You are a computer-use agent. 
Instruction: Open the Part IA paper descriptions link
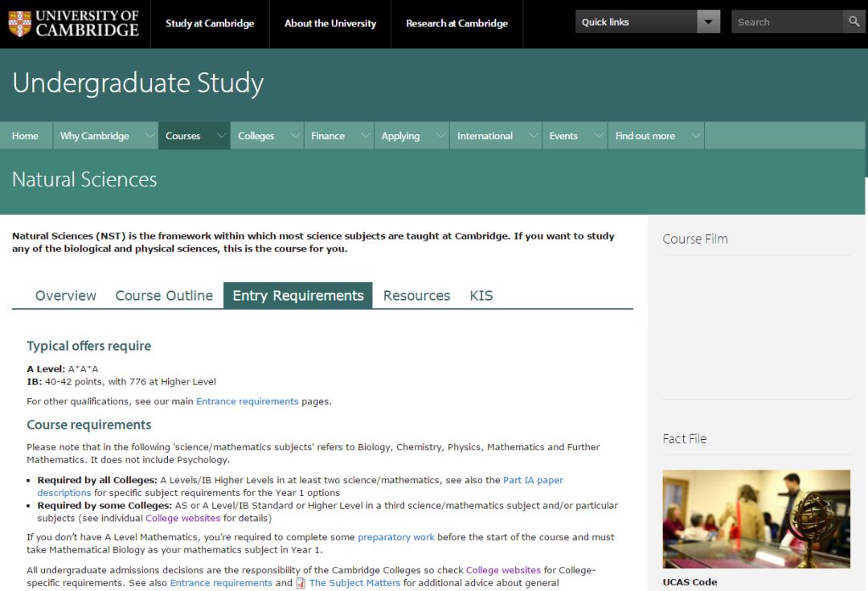[x=533, y=480]
